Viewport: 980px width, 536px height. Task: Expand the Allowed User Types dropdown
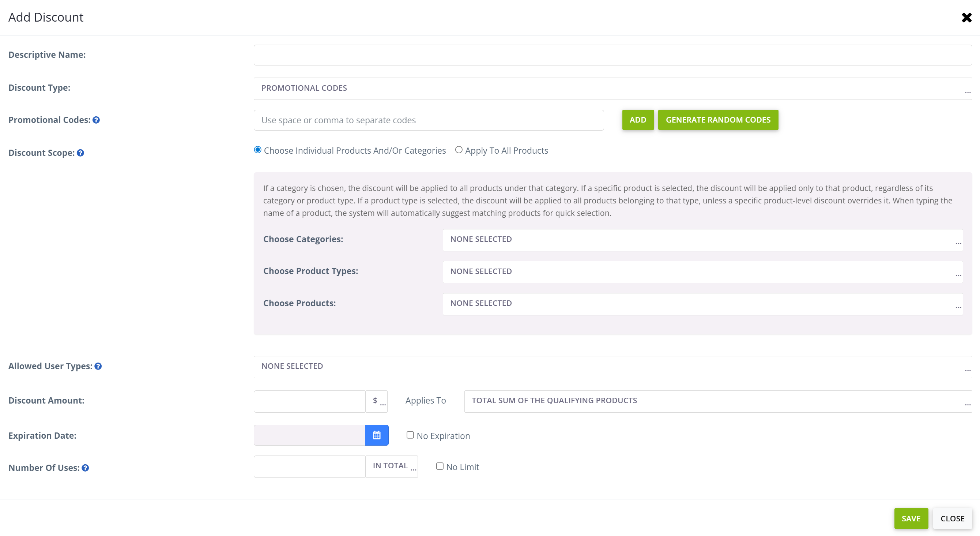[612, 367]
